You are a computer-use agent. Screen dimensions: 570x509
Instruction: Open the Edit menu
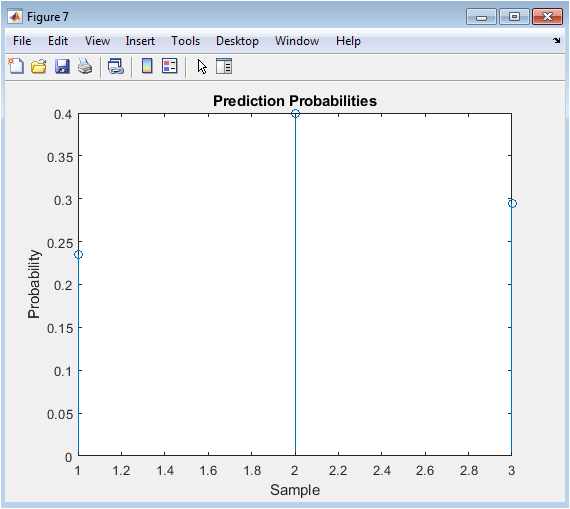point(58,41)
